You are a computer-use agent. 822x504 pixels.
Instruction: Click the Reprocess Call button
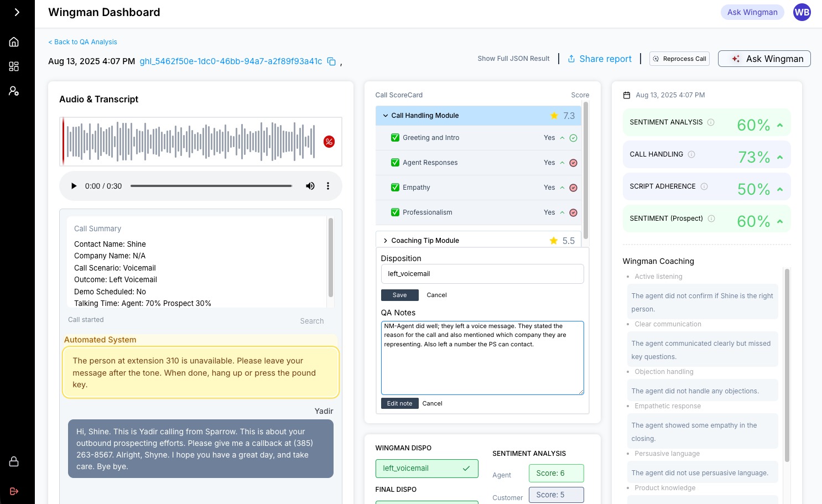679,59
